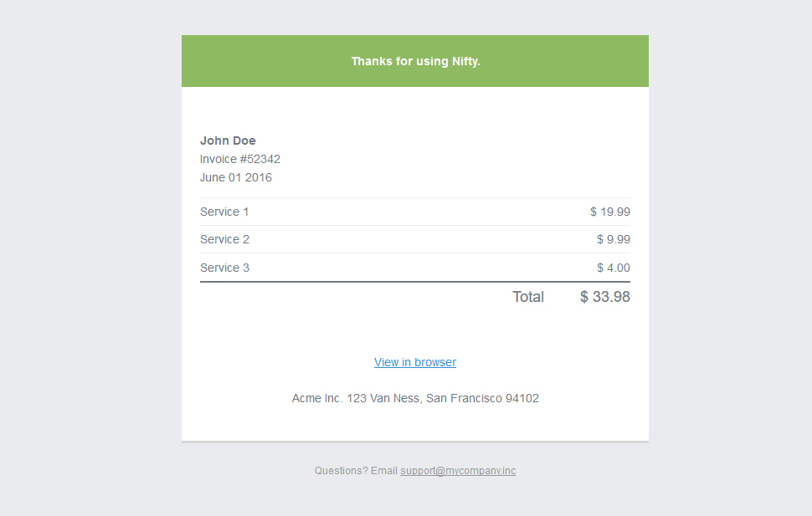This screenshot has width=812, height=516.
Task: Click the support@mycompany.inc email link
Action: pyautogui.click(x=458, y=471)
